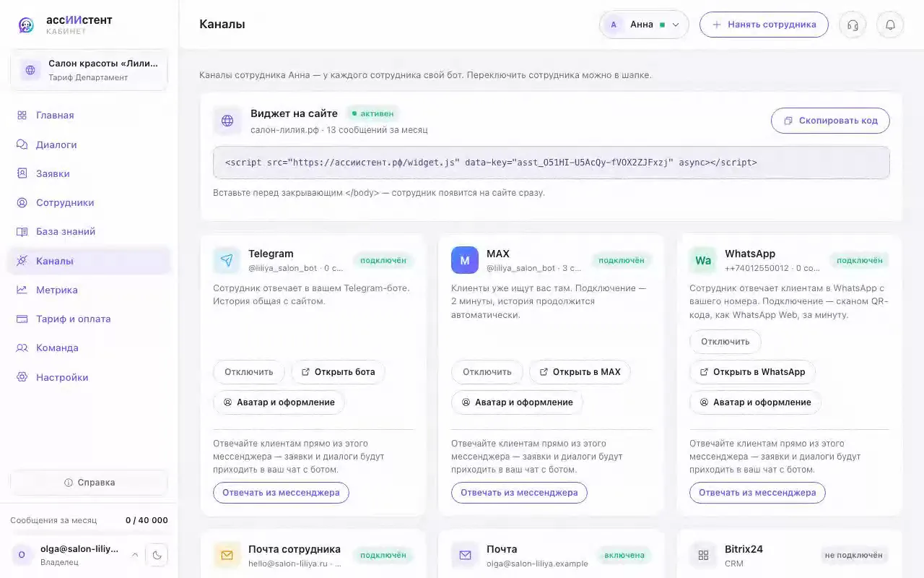Open notifications bell icon
The image size is (924, 578).
890,25
